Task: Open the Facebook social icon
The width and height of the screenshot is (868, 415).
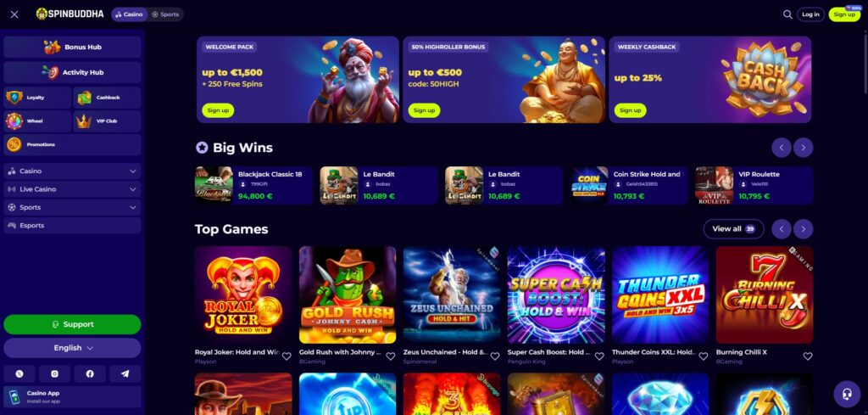Action: 90,374
